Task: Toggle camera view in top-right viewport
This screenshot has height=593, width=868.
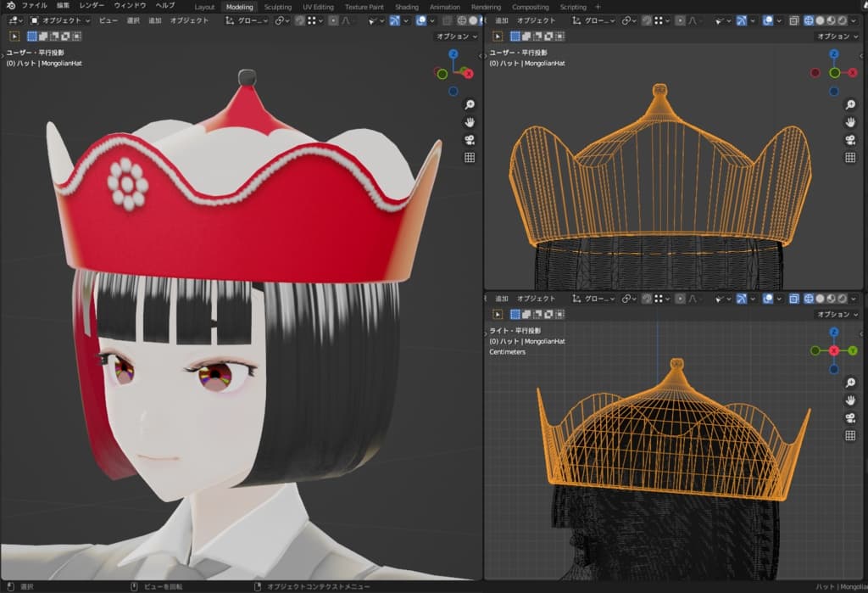Action: coord(850,140)
